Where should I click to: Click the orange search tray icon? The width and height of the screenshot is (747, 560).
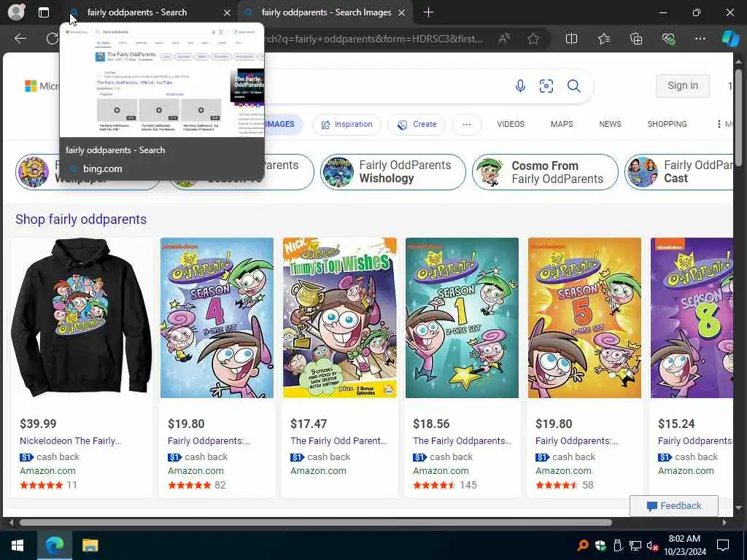pyautogui.click(x=583, y=545)
